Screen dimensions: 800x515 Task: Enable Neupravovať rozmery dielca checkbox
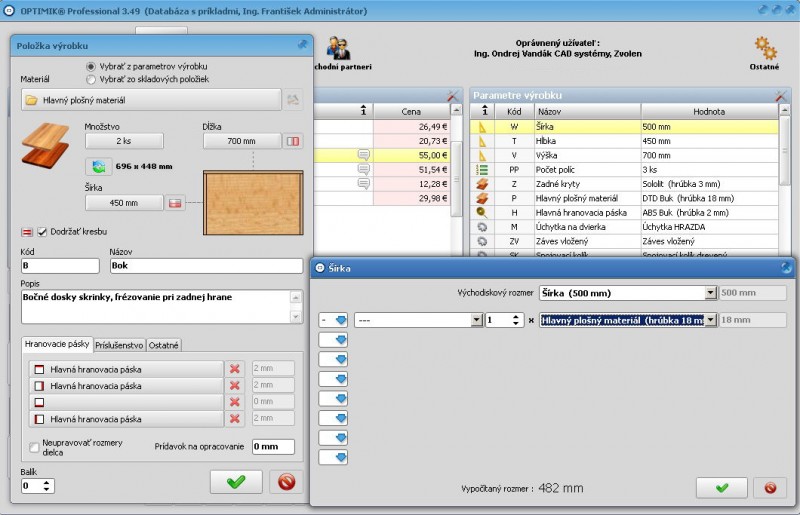point(34,447)
